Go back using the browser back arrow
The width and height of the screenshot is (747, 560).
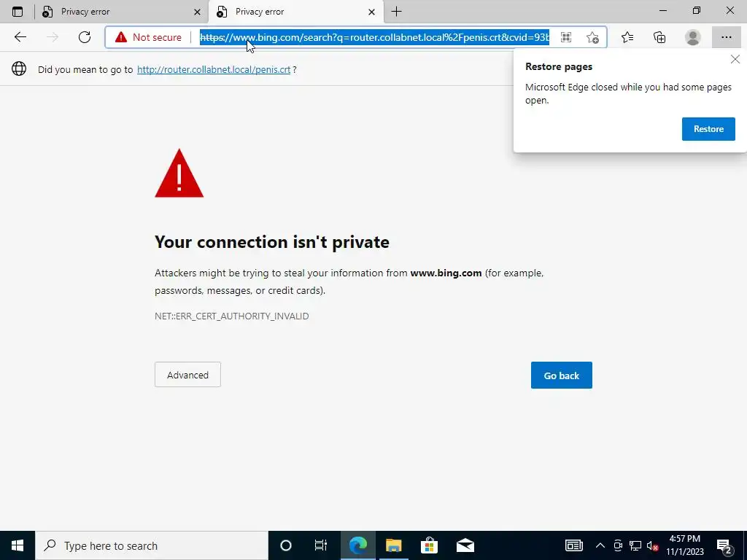point(20,37)
